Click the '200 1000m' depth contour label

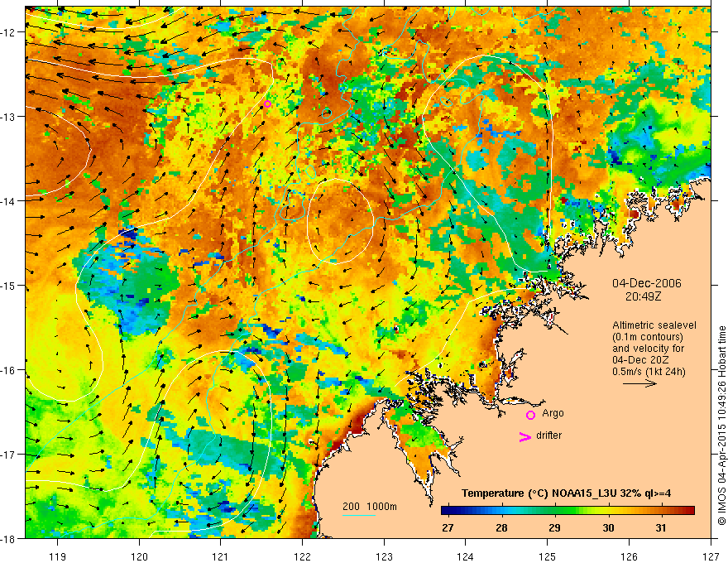point(370,507)
